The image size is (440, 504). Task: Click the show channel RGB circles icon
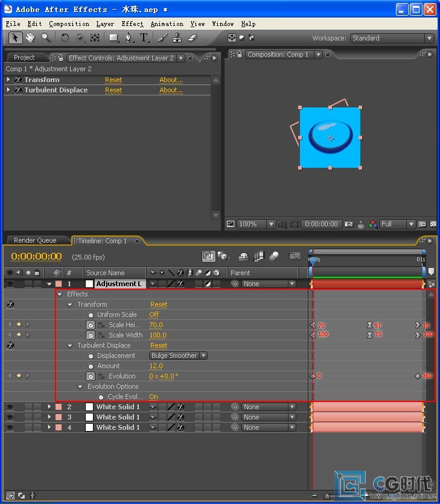373,224
